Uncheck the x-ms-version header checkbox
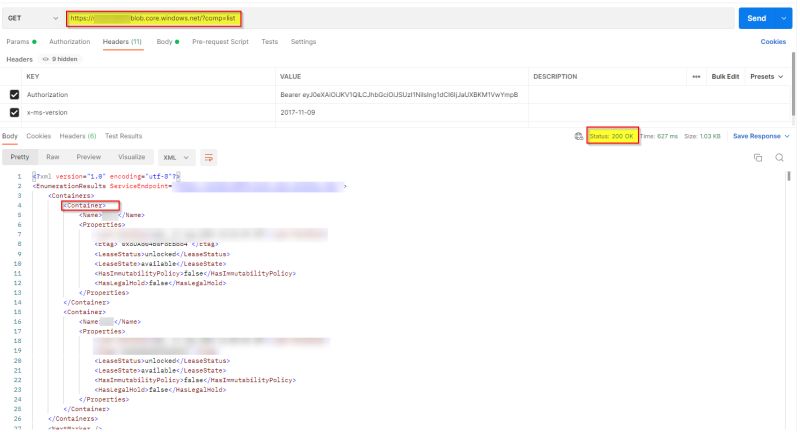800x432 pixels. pyautogui.click(x=14, y=112)
